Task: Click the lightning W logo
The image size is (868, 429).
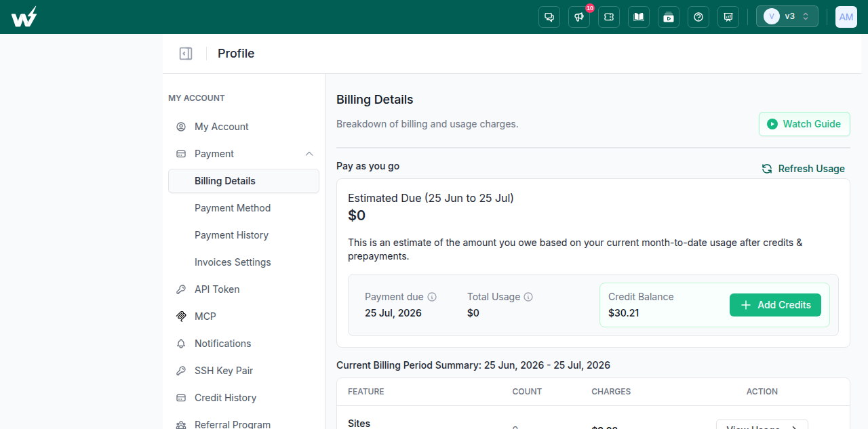Action: point(24,17)
